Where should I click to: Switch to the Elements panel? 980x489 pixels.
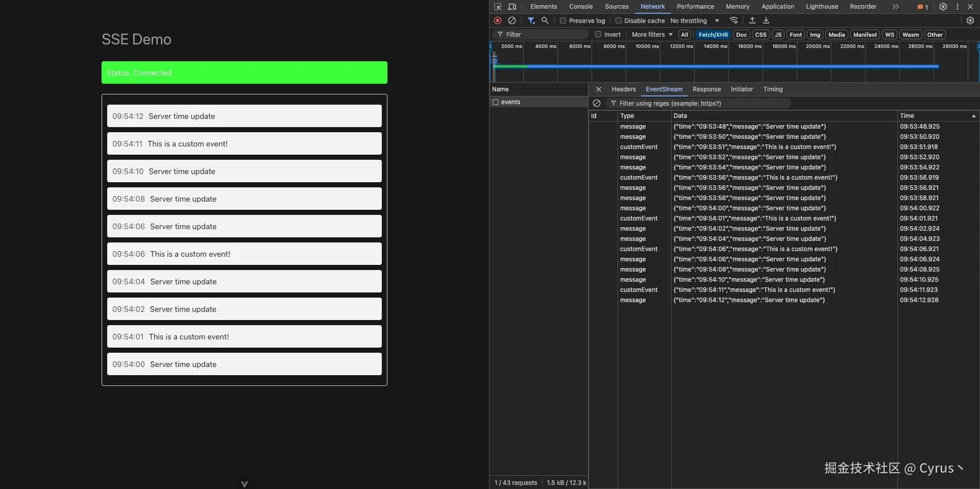coord(544,7)
